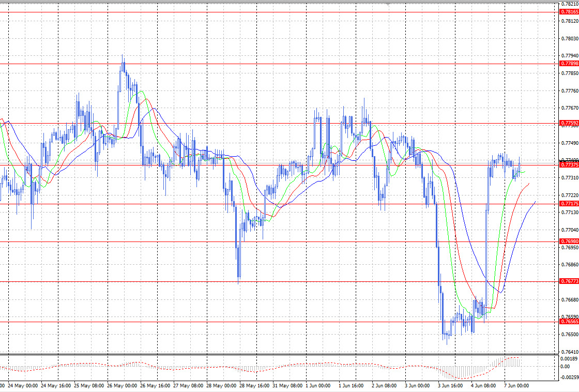Select the 7 Jun 00:00 time label
The image size is (579, 392).
516,386
